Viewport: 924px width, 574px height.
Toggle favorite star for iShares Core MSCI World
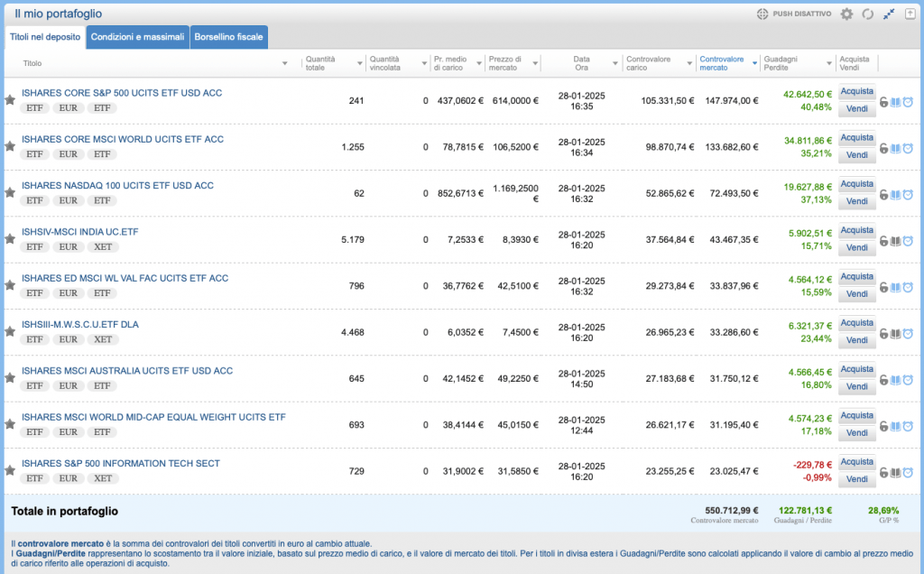pos(10,146)
